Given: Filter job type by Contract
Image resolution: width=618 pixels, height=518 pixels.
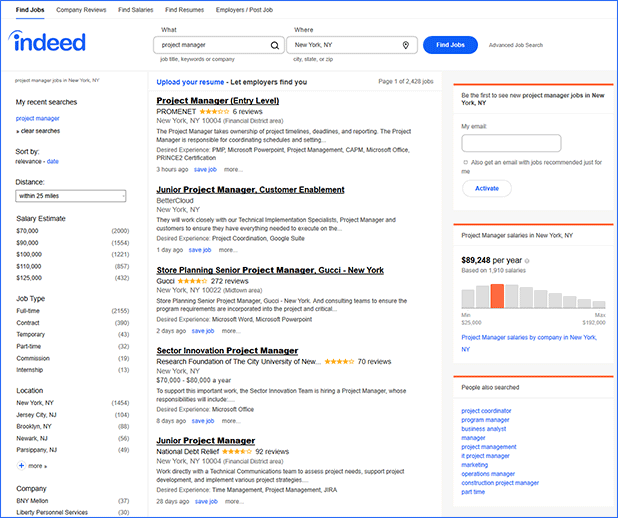Looking at the screenshot, I should coord(28,323).
